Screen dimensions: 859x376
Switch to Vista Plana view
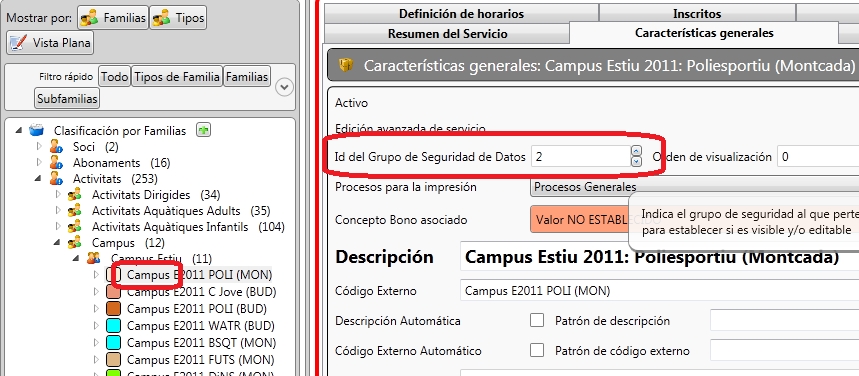coord(50,43)
